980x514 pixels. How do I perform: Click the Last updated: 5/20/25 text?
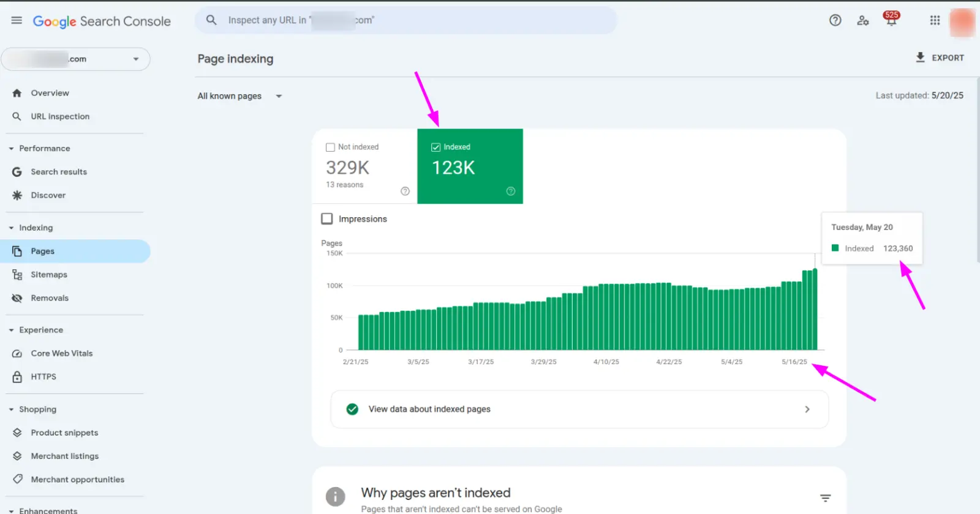click(x=919, y=95)
